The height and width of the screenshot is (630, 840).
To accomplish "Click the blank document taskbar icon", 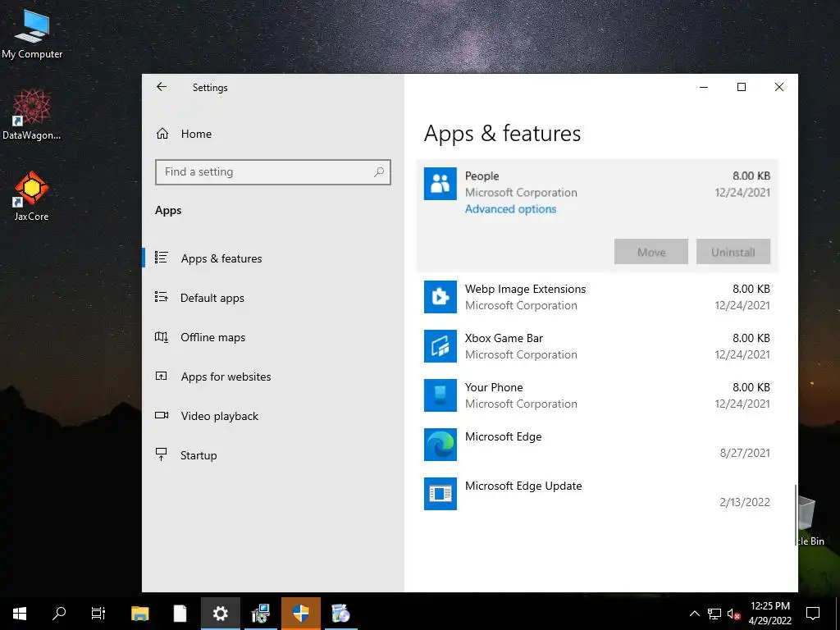I will coord(180,614).
